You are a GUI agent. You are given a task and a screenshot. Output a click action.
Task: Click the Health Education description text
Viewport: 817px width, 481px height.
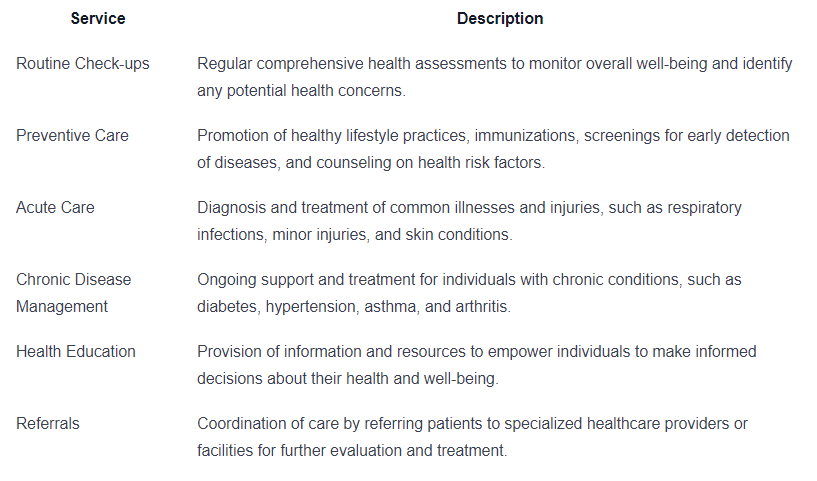coord(477,365)
